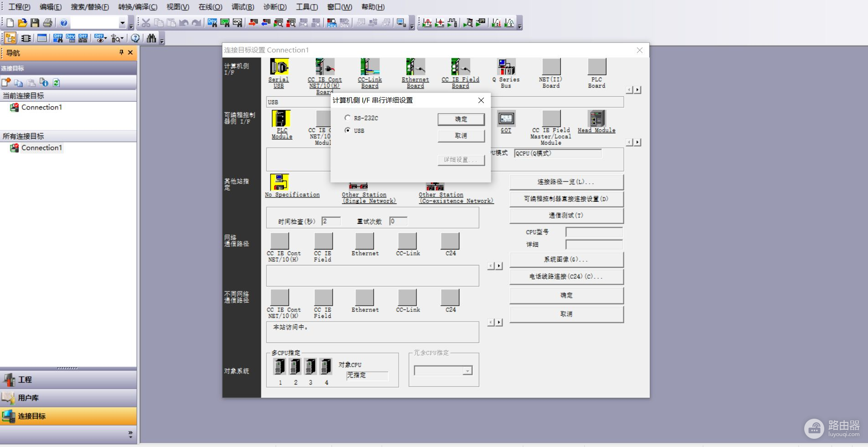
Task: Click the Print icon in the toolbar
Action: coord(48,23)
